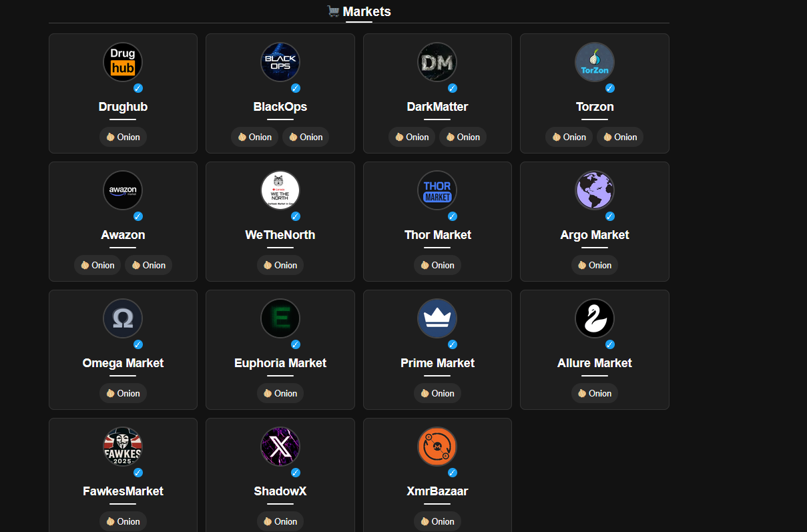Click WeTheNorth's verified checkmark badge

click(x=296, y=216)
